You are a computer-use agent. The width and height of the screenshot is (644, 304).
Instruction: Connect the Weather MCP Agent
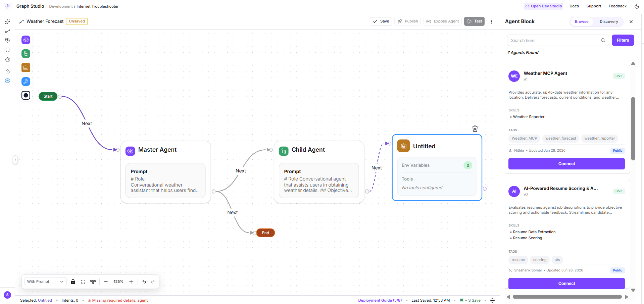(566, 164)
